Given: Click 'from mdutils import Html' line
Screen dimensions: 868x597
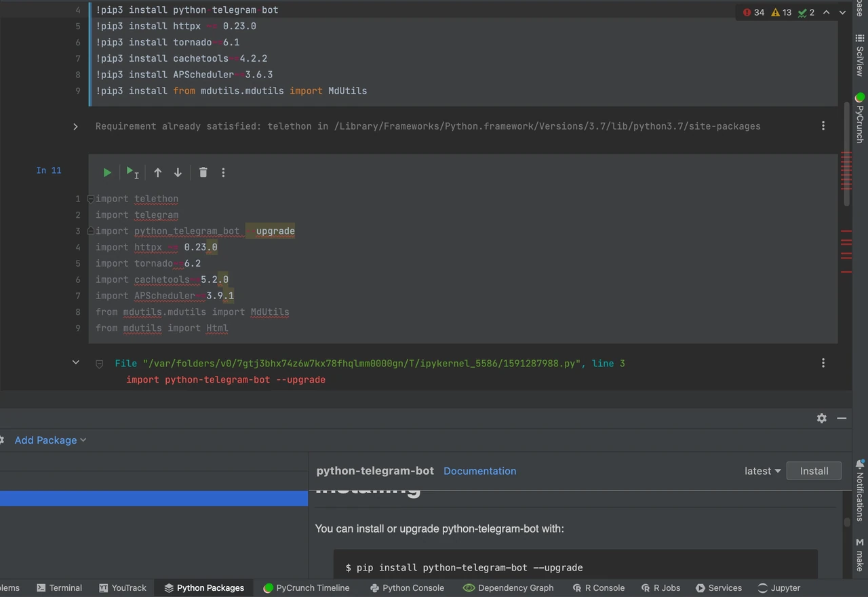Looking at the screenshot, I should click(x=162, y=328).
